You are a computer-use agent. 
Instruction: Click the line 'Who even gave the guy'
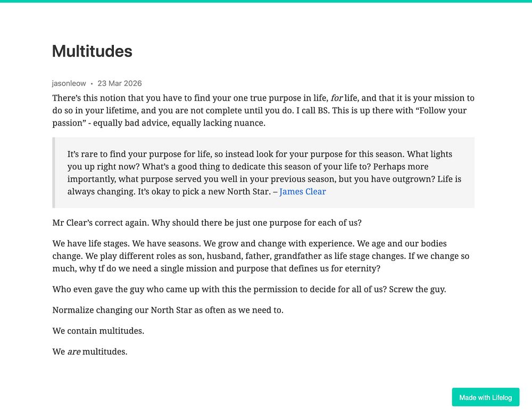(x=249, y=289)
